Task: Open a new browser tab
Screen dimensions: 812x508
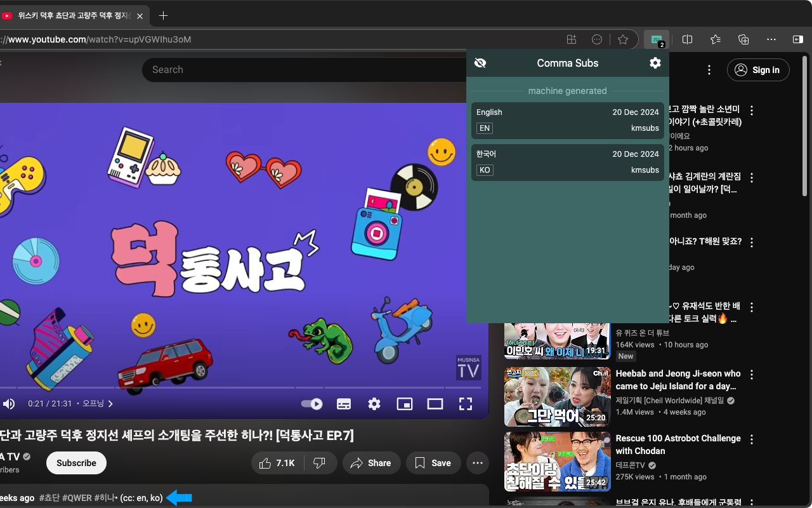Action: click(163, 15)
